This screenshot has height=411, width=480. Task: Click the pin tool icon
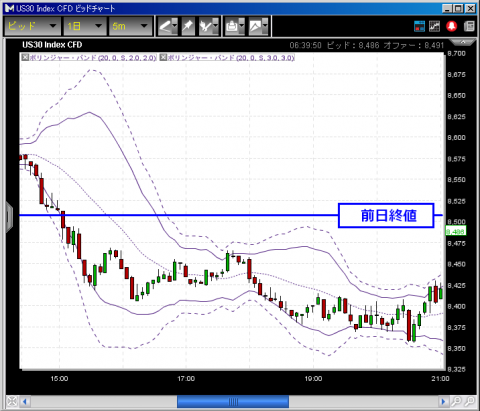pos(188,26)
